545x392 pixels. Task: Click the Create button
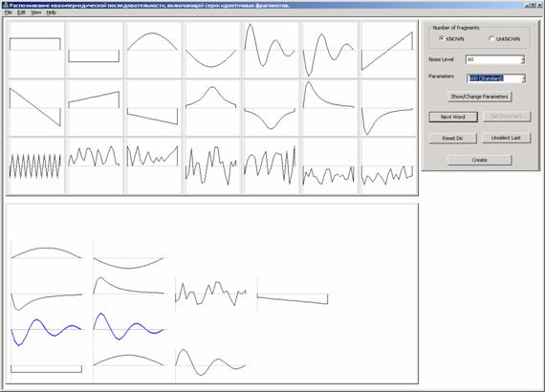coord(479,160)
